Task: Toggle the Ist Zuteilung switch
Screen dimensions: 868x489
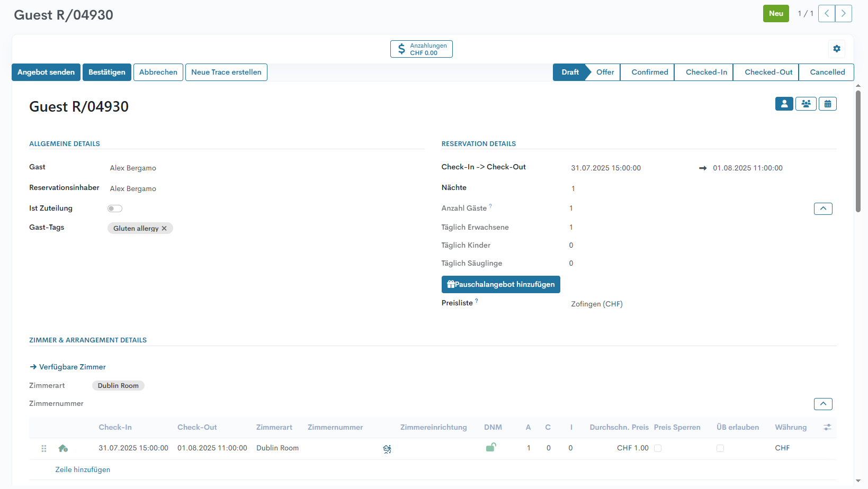Action: point(115,209)
